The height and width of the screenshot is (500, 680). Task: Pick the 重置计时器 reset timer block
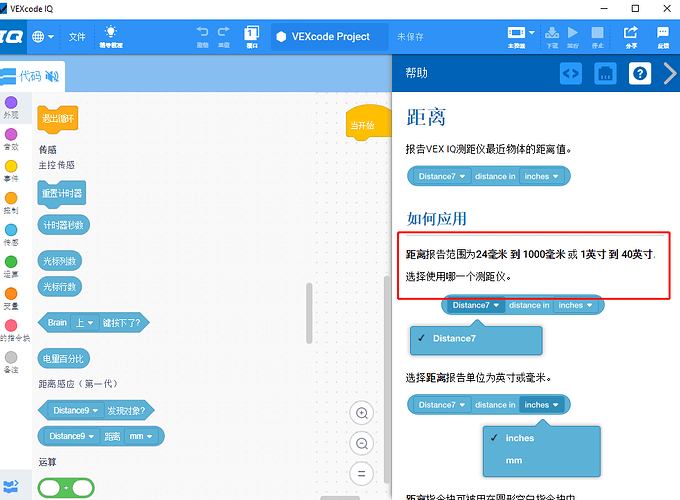pyautogui.click(x=62, y=193)
